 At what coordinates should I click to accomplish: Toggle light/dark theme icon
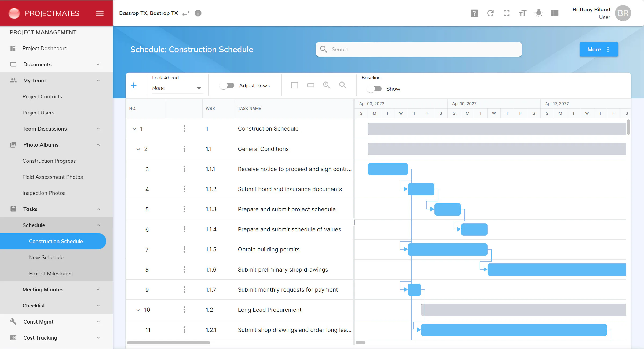click(x=539, y=13)
